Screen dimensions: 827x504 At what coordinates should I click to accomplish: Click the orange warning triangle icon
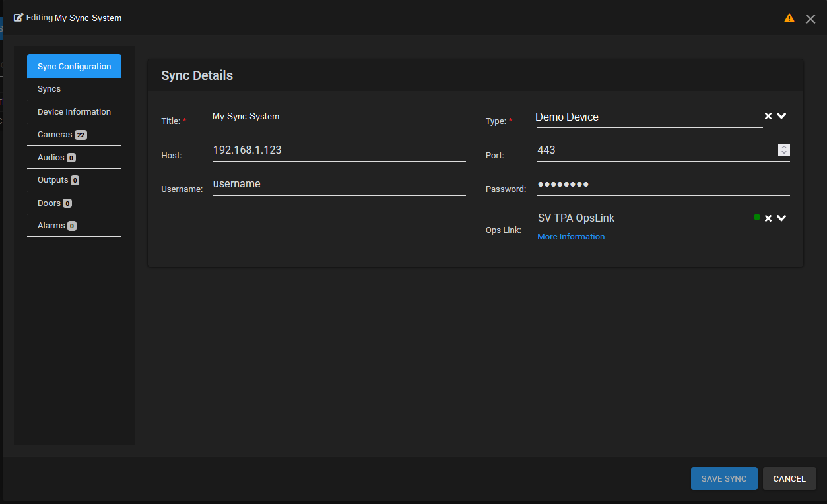point(789,18)
